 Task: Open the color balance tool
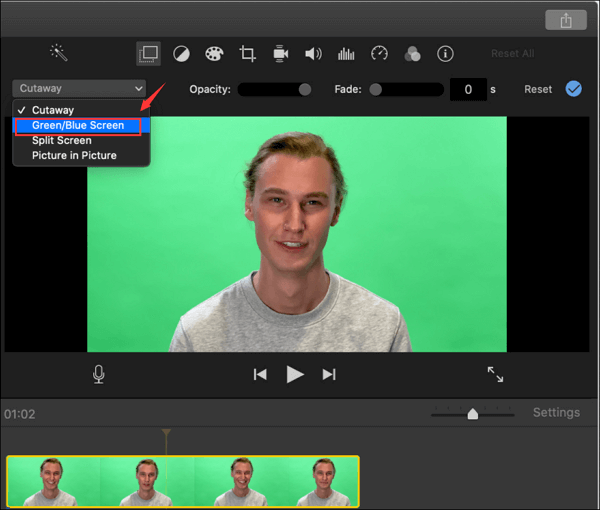pyautogui.click(x=181, y=53)
